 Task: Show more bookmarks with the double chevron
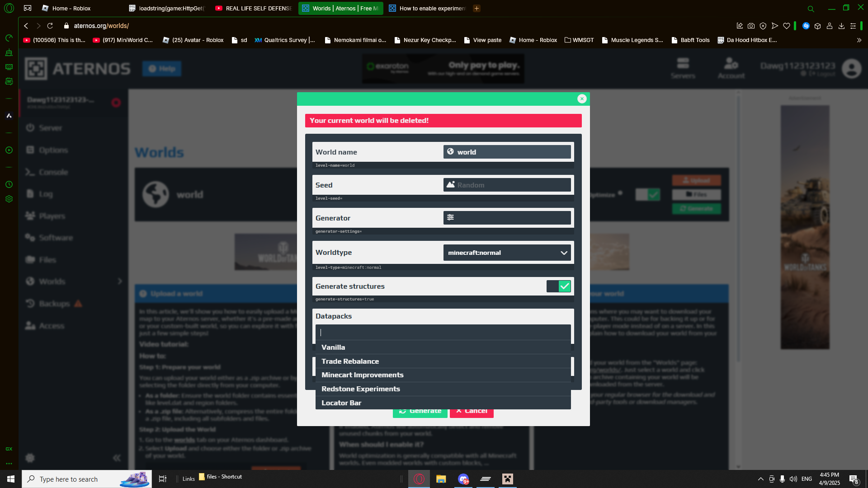(859, 40)
